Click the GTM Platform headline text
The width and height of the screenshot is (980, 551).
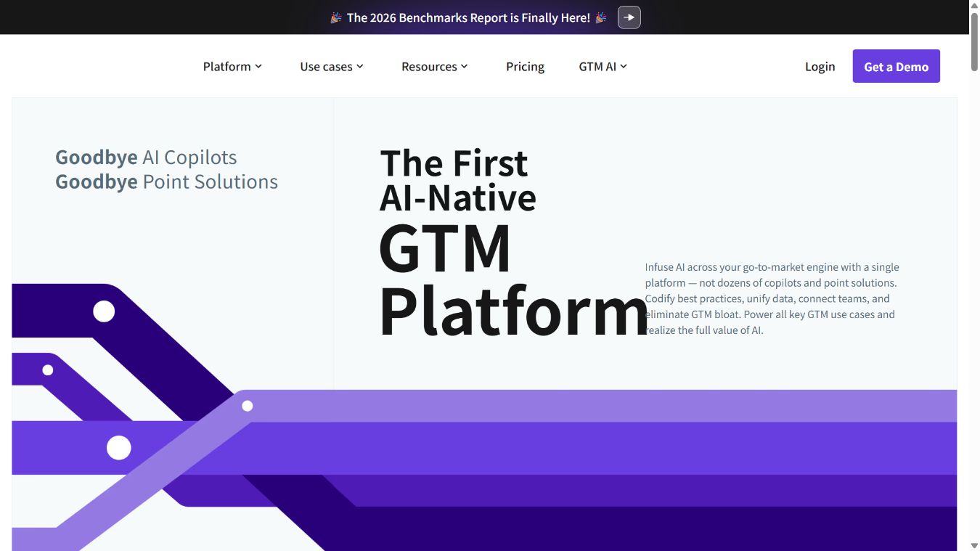(513, 279)
